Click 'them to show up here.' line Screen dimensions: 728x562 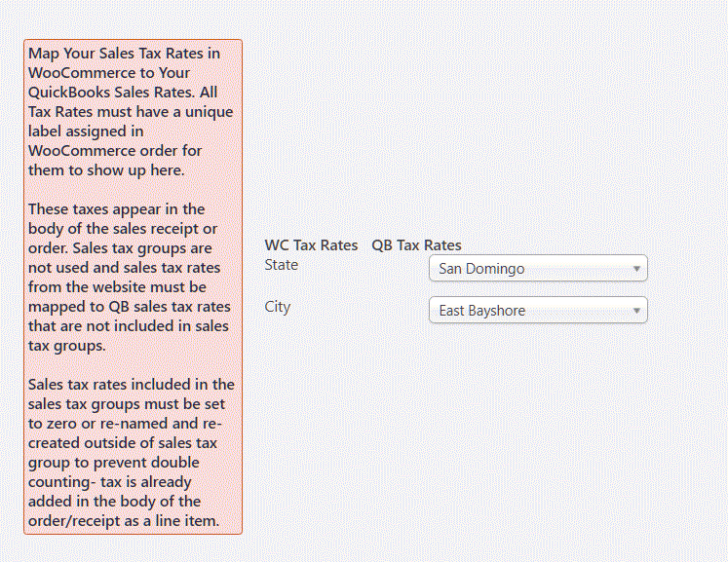click(106, 169)
